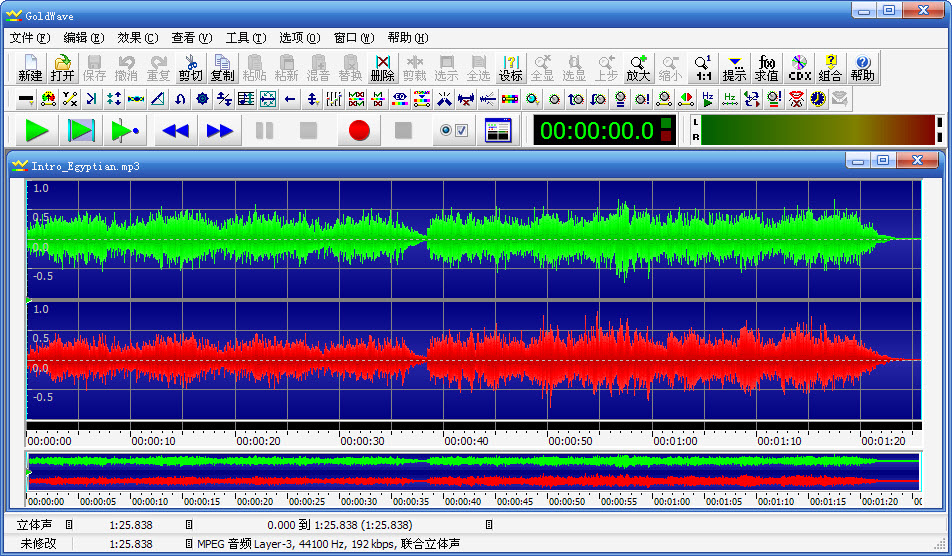Screen dimensions: 952x556
Task: Click the blue fast-forward button
Action: [x=220, y=130]
